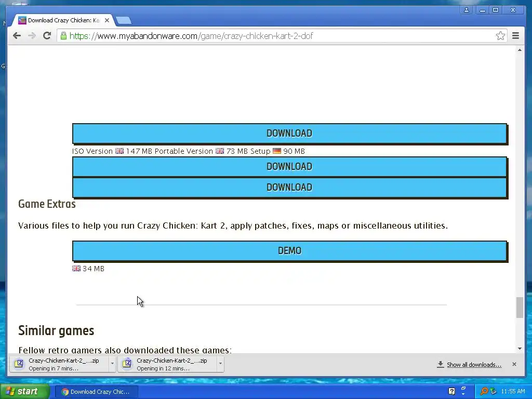Click the scrollbar up arrow

tap(520, 50)
